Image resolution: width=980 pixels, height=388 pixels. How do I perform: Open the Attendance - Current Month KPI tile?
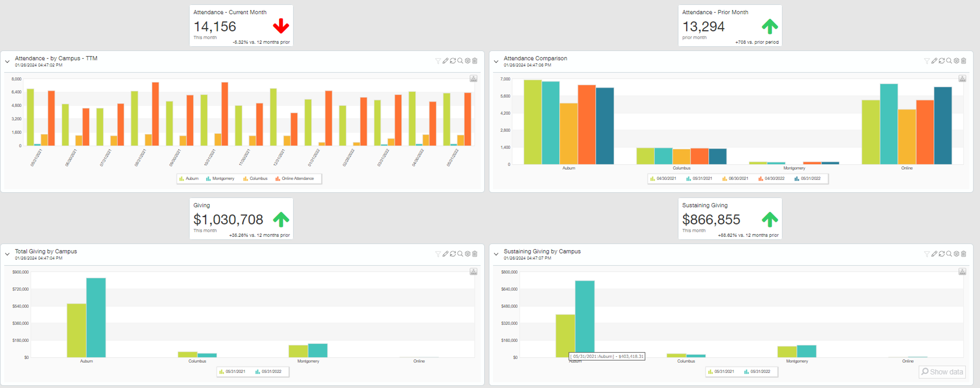241,26
